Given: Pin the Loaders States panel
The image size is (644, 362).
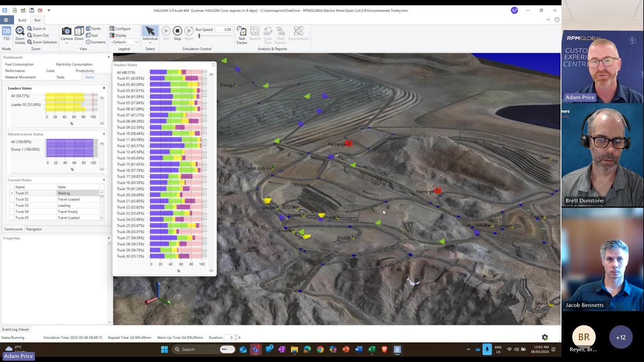Looking at the screenshot, I should coord(104,88).
